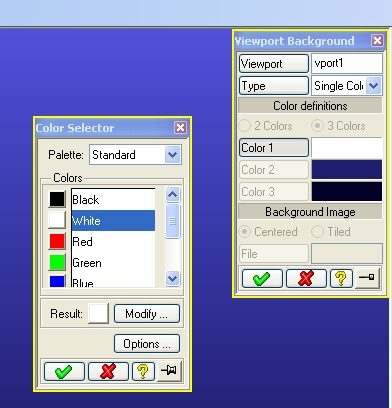Click scroll down arrow in Colors list
Screen dimensions: 392x408
click(x=172, y=278)
